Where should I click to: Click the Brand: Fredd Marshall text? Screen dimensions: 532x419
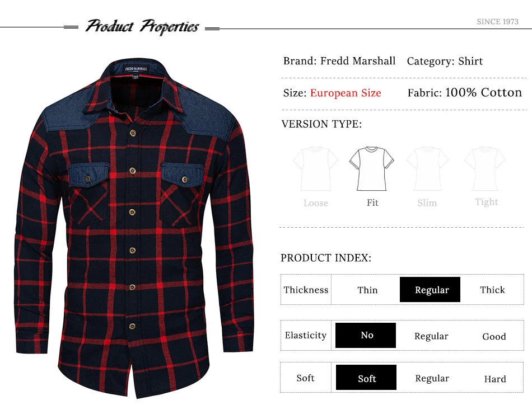tap(339, 61)
